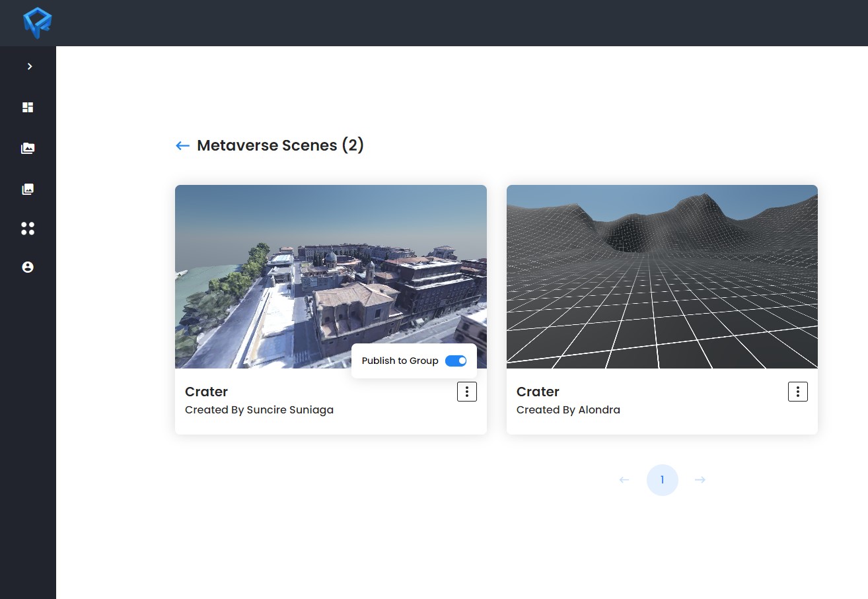Toggle off Publish to Group switch
Screen dimensions: 868x599
456,361
